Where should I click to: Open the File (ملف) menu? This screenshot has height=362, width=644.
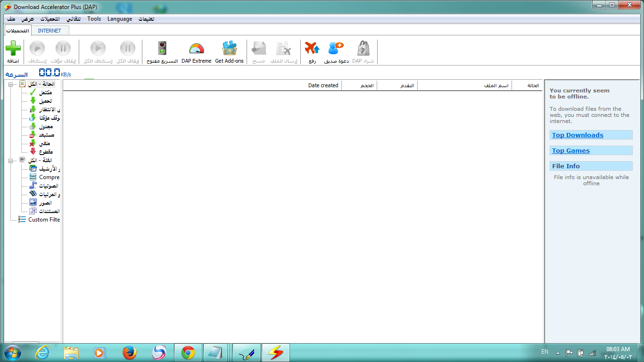coord(11,19)
